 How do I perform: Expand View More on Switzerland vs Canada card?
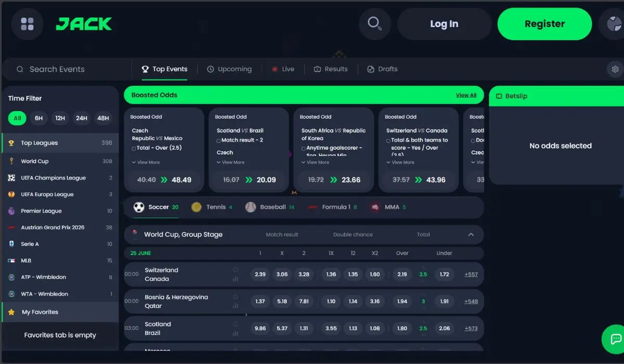click(x=400, y=162)
